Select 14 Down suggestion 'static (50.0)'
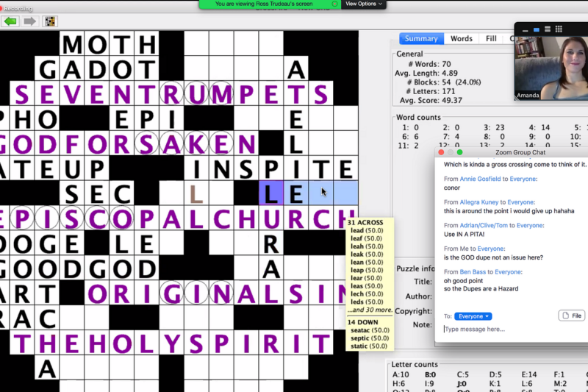 tap(369, 346)
